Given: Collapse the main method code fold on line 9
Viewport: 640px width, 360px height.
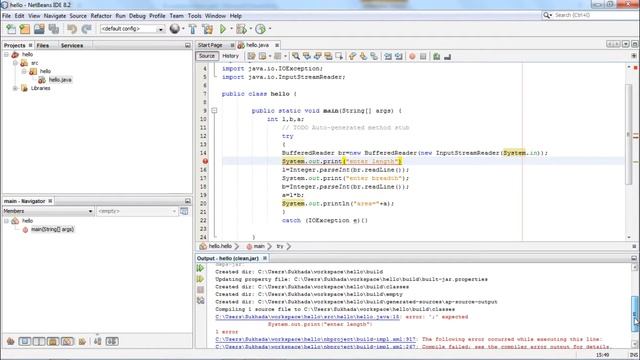Looking at the screenshot, I should click(x=214, y=111).
